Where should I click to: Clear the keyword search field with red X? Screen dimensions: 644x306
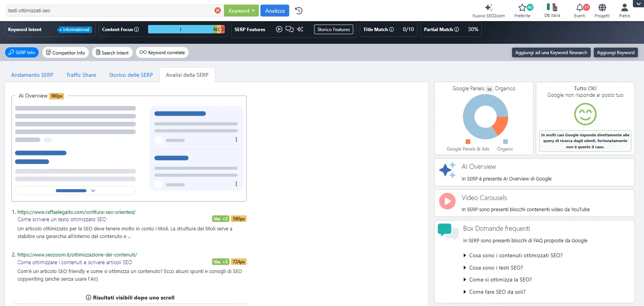(217, 10)
